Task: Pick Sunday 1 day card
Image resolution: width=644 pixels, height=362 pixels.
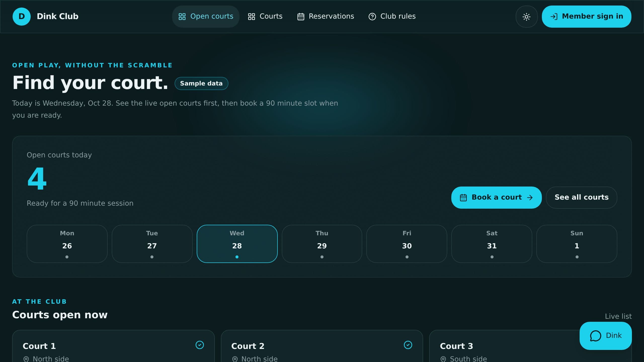Action: pos(577,244)
